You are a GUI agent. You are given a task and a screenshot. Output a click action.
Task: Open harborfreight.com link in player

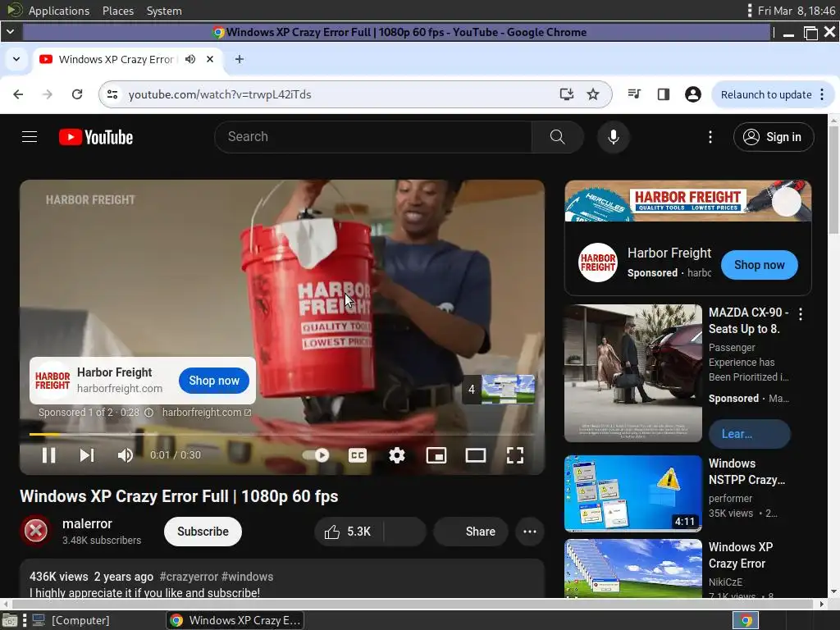point(206,413)
